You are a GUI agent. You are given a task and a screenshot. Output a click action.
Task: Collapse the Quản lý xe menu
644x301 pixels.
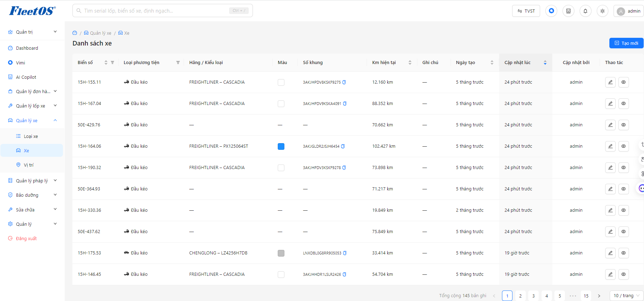tap(32, 120)
